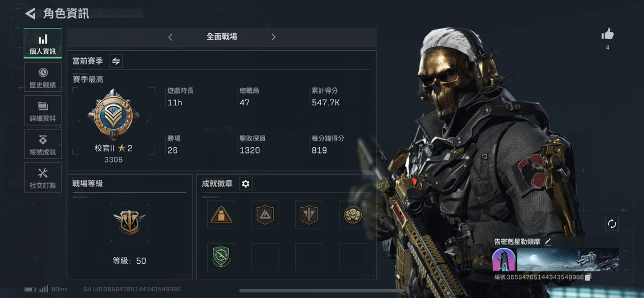Rotate character with the refresh icon
This screenshot has height=298, width=644.
(612, 224)
